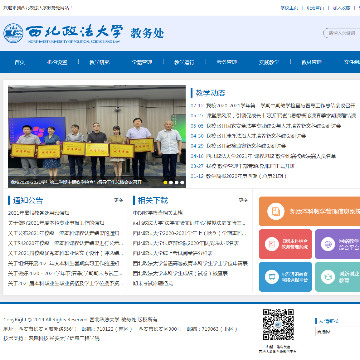Screen dimensions: 360x360
Task: Open the 05-08 news item in 教学动态
Action: 266,126
